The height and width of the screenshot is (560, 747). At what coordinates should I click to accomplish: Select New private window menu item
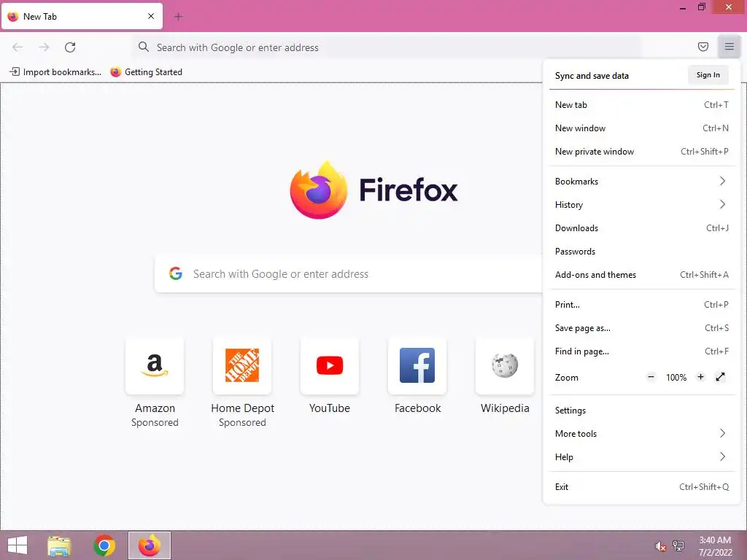642,152
